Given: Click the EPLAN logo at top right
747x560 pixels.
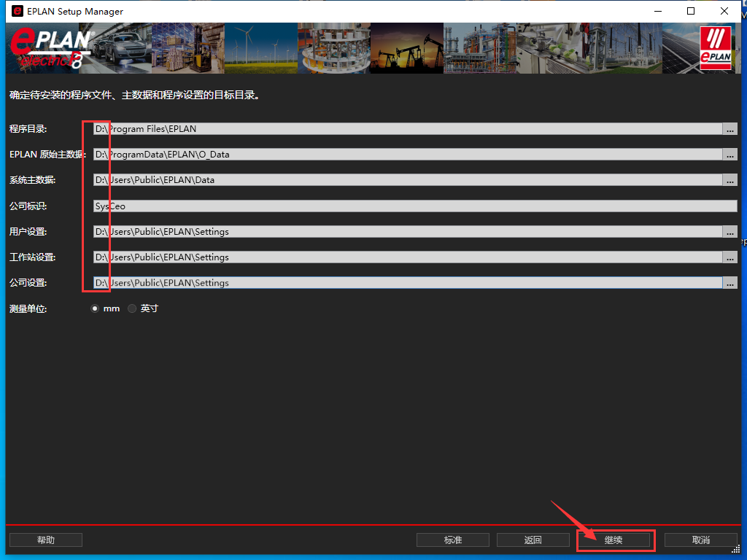Looking at the screenshot, I should coord(715,49).
